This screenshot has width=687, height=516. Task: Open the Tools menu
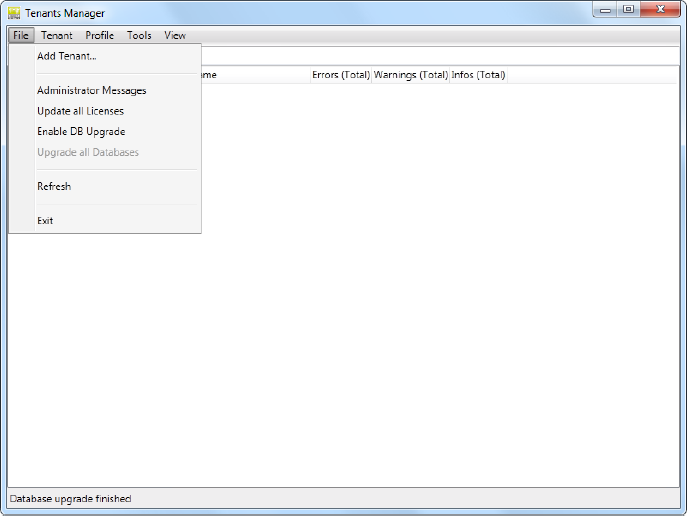tap(139, 35)
